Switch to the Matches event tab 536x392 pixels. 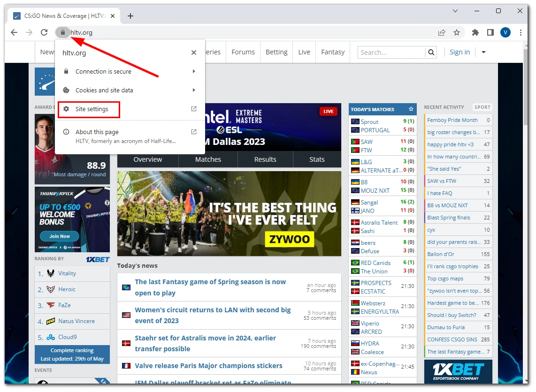pos(208,159)
